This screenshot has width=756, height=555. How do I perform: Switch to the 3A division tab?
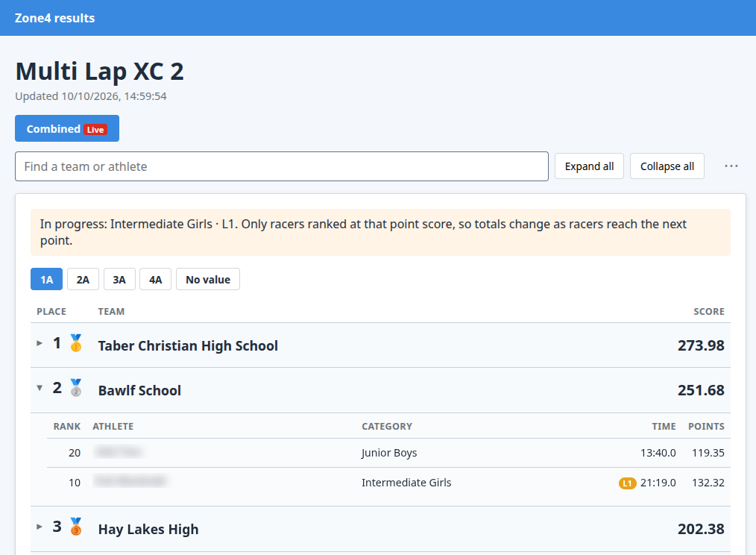pos(119,280)
